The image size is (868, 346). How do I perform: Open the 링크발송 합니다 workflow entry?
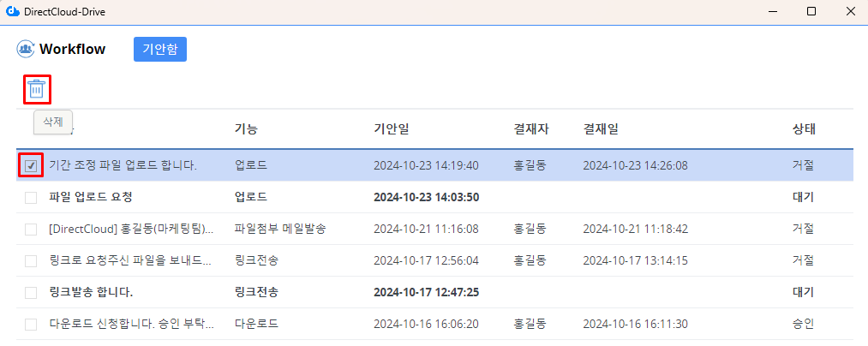click(x=91, y=292)
